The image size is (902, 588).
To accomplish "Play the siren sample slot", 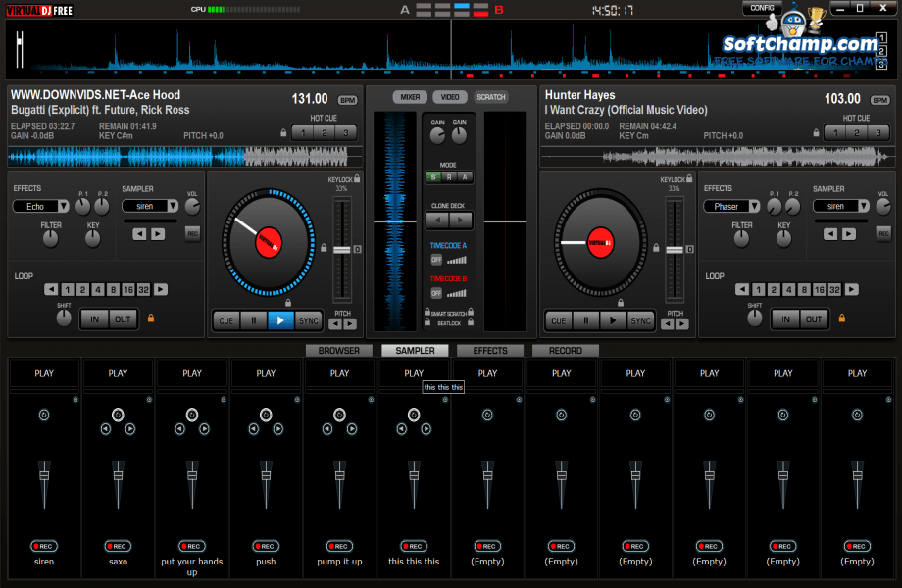I will click(44, 373).
